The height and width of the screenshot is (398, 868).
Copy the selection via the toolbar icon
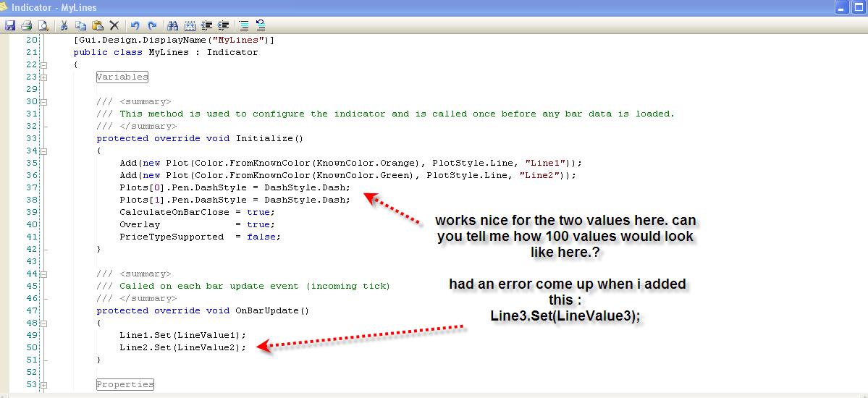coord(81,25)
